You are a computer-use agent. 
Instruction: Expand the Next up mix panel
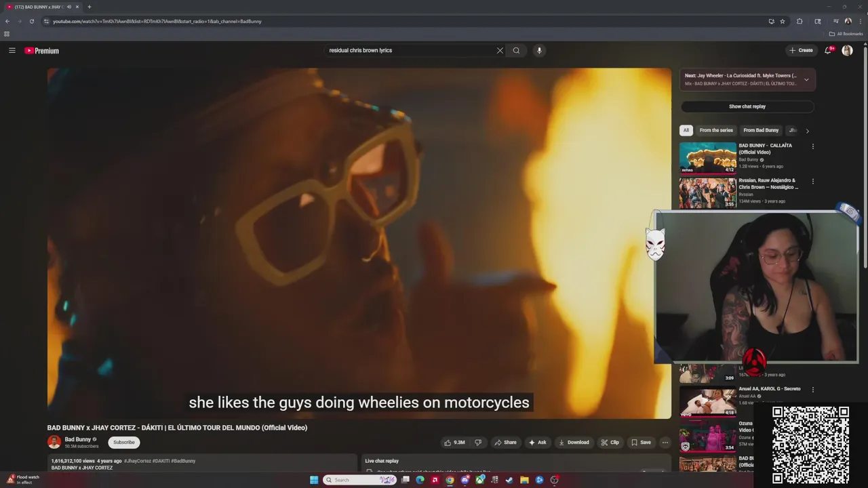(x=806, y=79)
